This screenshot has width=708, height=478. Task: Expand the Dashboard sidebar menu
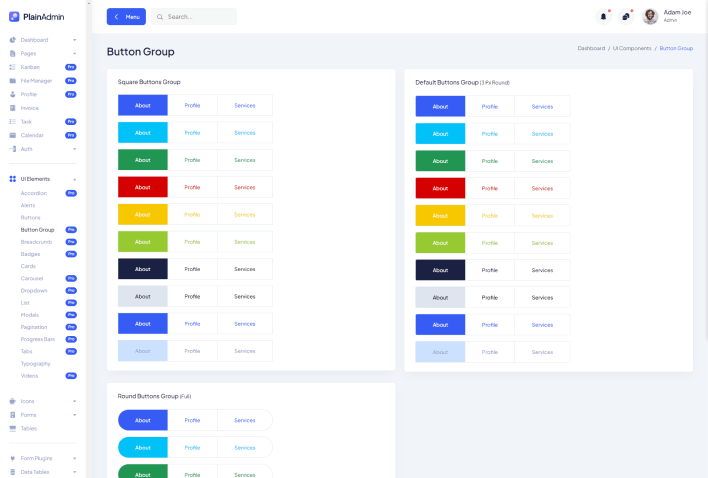(x=75, y=40)
